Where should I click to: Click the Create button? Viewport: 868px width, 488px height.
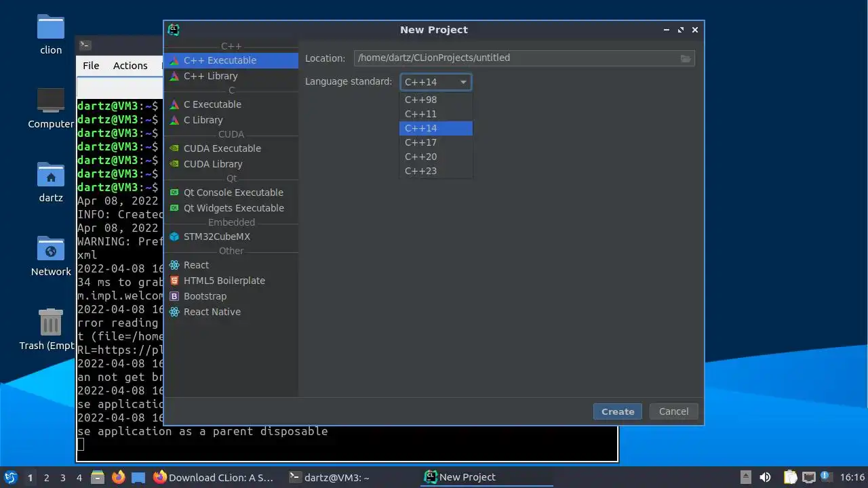coord(618,411)
